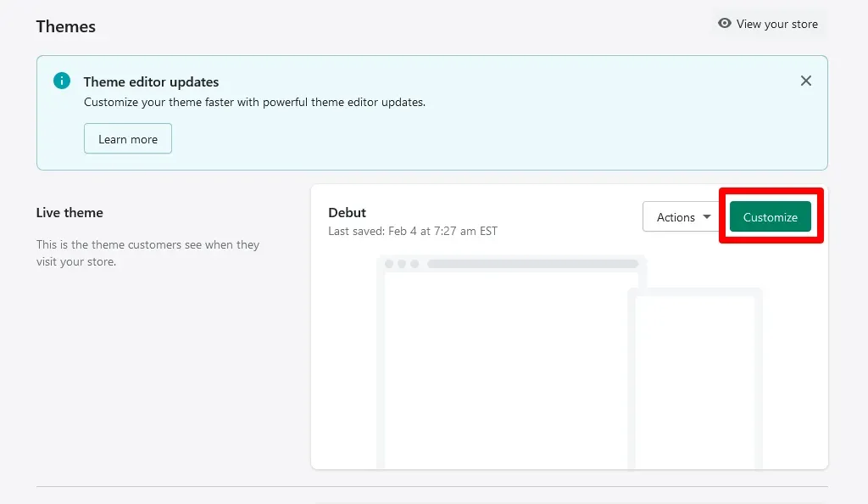Click the Live theme section heading
868x504 pixels.
(70, 212)
